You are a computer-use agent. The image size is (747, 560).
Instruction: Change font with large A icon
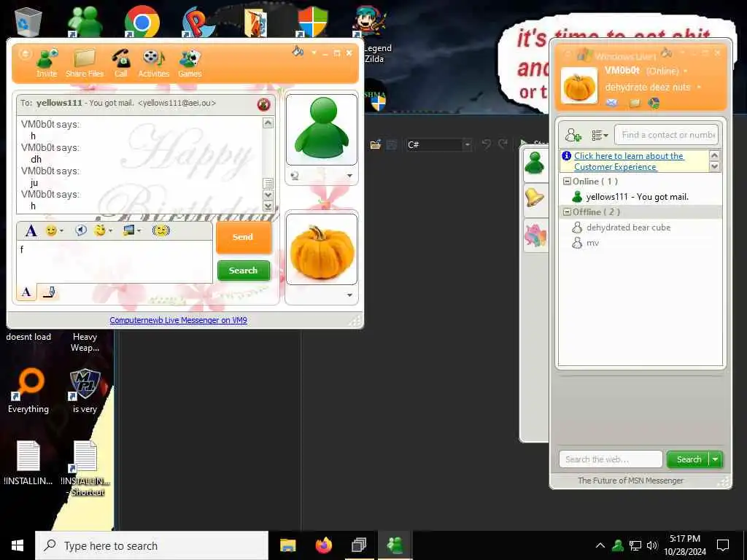click(x=31, y=231)
